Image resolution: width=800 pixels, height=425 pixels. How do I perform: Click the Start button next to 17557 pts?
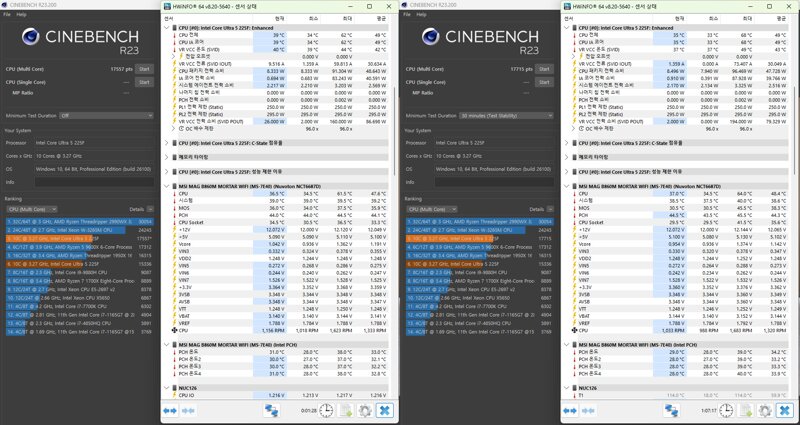coord(144,69)
